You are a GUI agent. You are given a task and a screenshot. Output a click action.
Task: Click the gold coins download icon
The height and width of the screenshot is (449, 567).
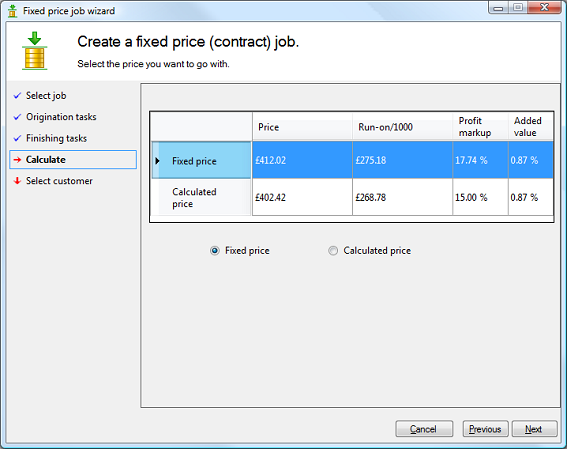(35, 51)
